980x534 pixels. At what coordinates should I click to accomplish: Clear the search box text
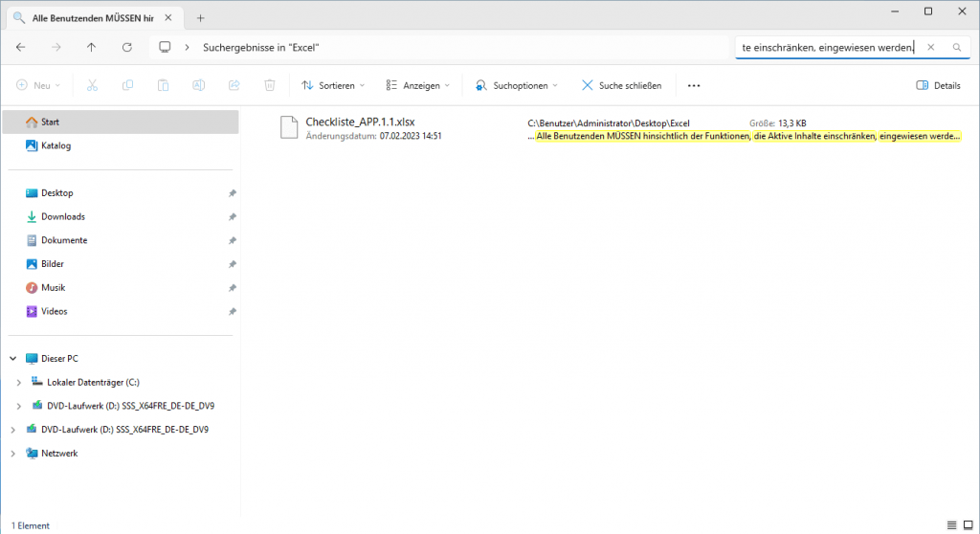coord(930,47)
